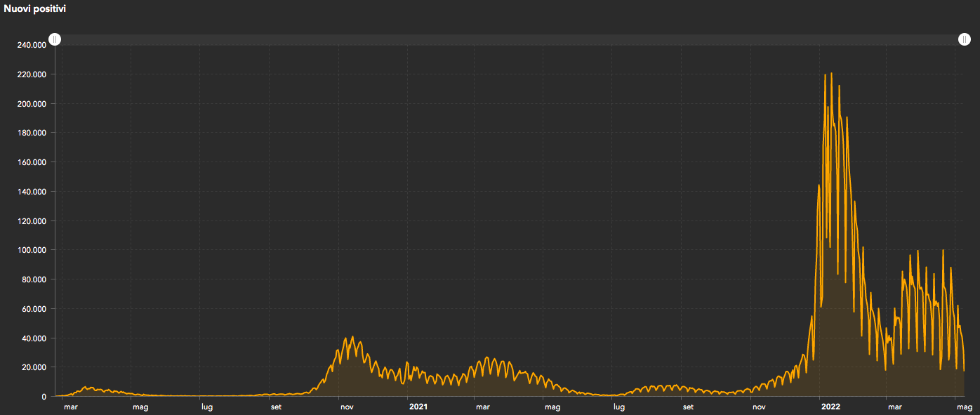Click the 240.000 label on the y-axis

pos(32,45)
